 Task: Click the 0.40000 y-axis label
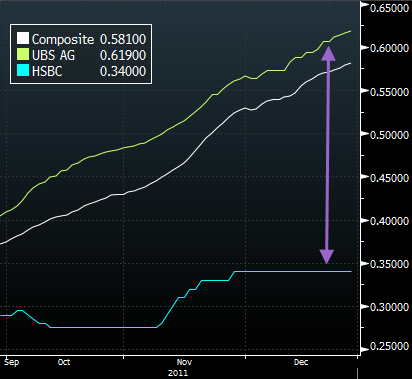(x=389, y=221)
